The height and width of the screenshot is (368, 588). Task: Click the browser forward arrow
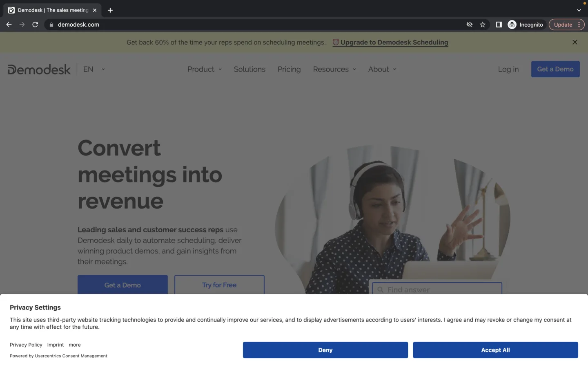[22, 25]
